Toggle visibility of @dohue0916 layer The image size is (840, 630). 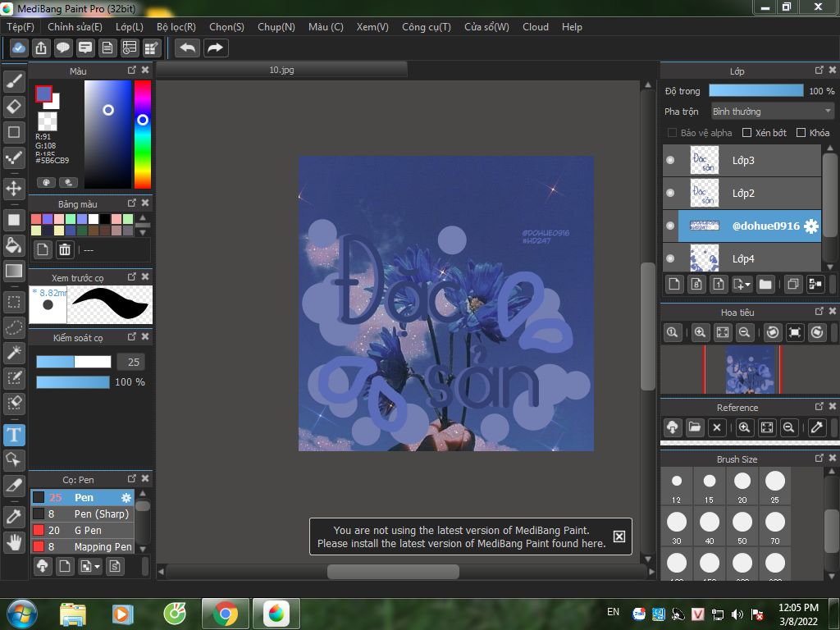670,226
